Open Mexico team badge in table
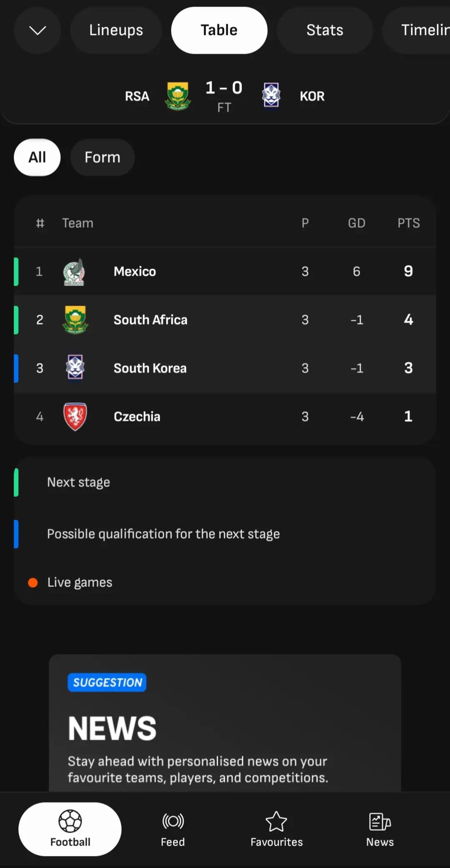The image size is (450, 868). tap(74, 272)
